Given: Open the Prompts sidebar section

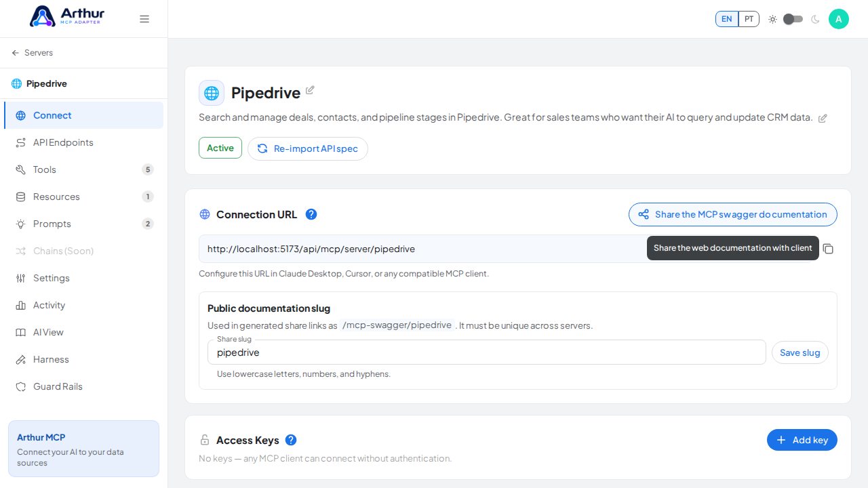Looking at the screenshot, I should [83, 224].
